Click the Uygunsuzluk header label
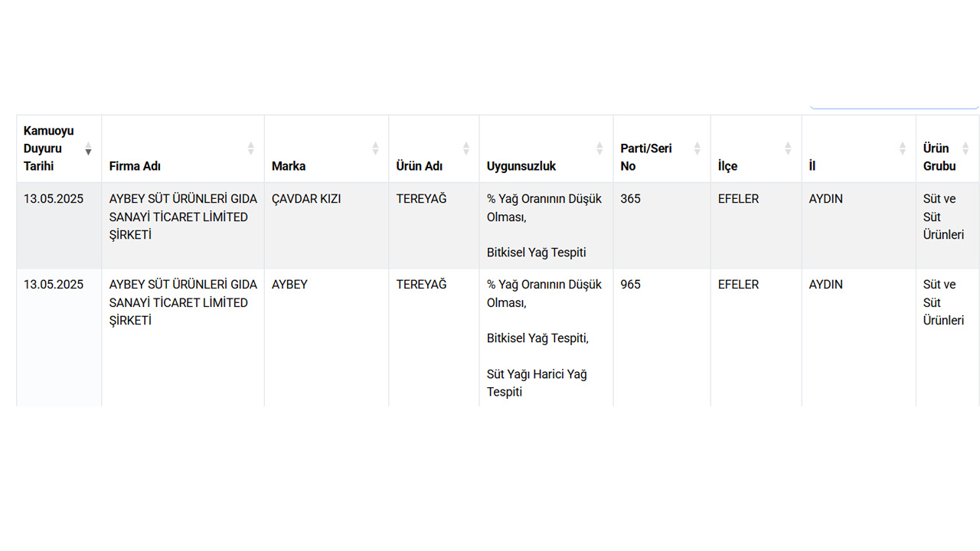Screen dimensions: 980x551 coord(521,166)
